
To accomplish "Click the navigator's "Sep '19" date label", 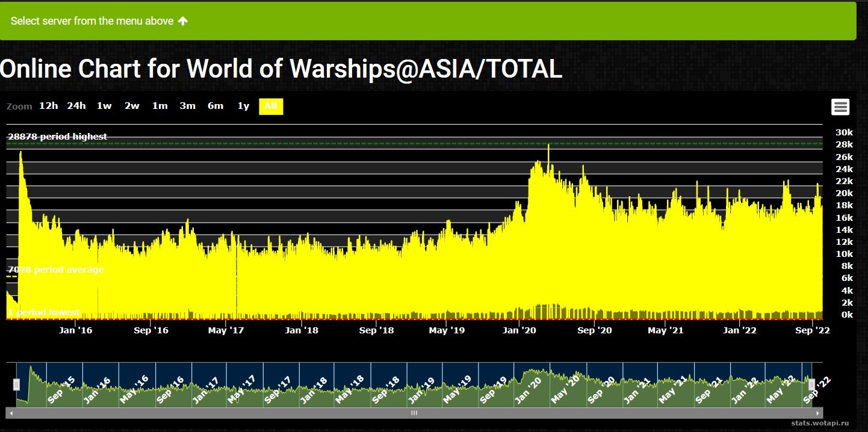I will click(x=494, y=390).
